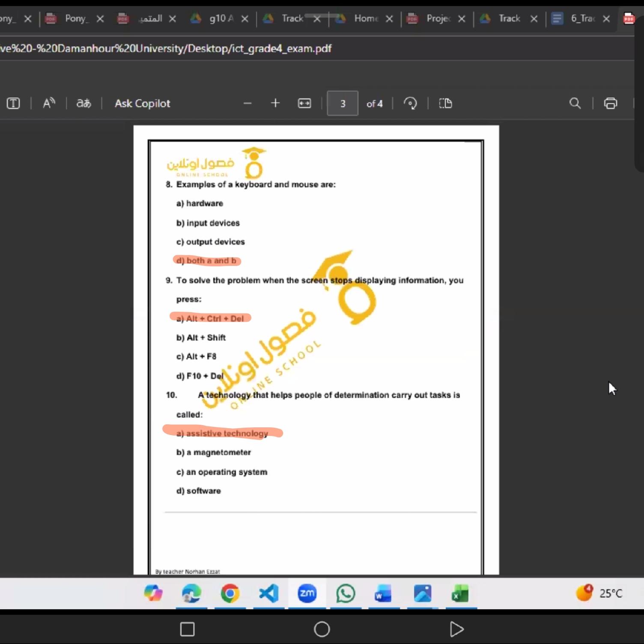644x644 pixels.
Task: Click the Read aloud icon
Action: (49, 103)
